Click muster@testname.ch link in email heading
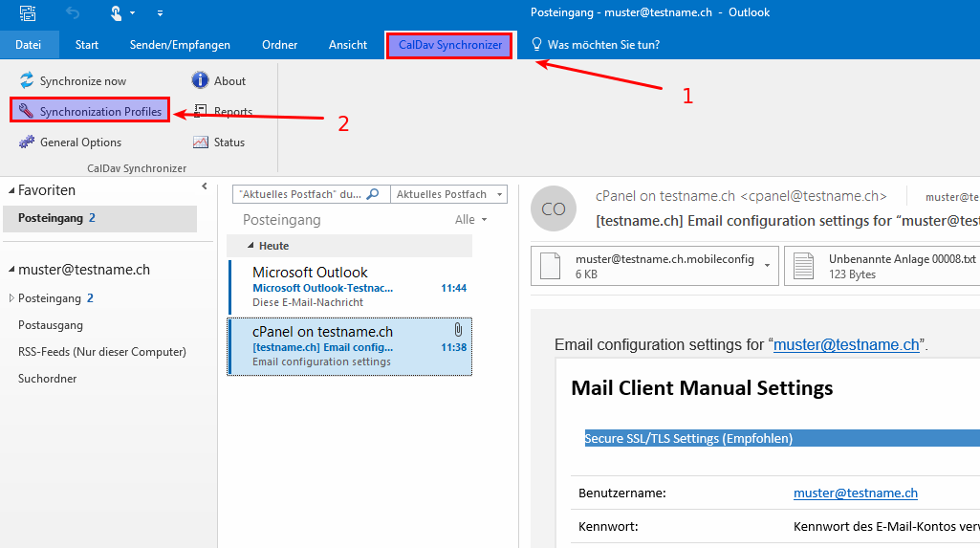The image size is (980, 548). tap(846, 344)
